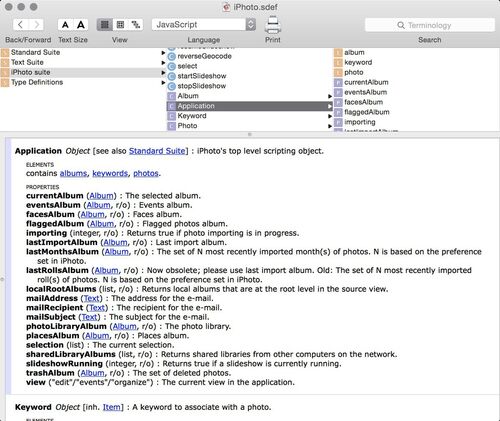This screenshot has height=421, width=500.
Task: Select the Album class icon
Action: coord(171,96)
